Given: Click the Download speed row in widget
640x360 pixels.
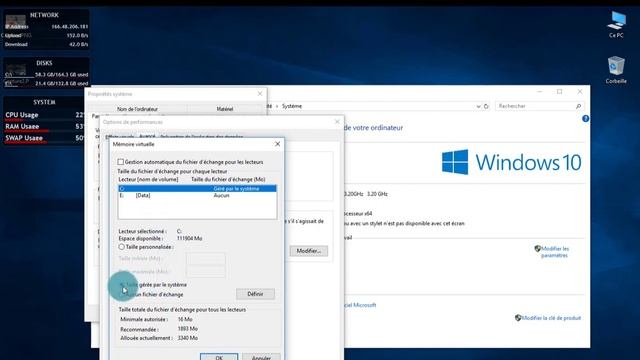Looking at the screenshot, I should point(47,44).
